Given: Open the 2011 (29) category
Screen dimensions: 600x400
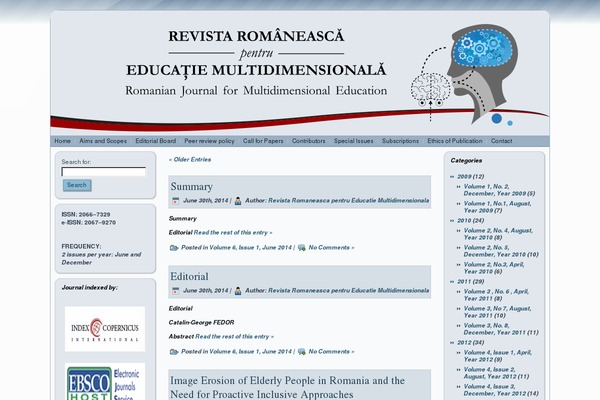Looking at the screenshot, I should (x=471, y=281).
